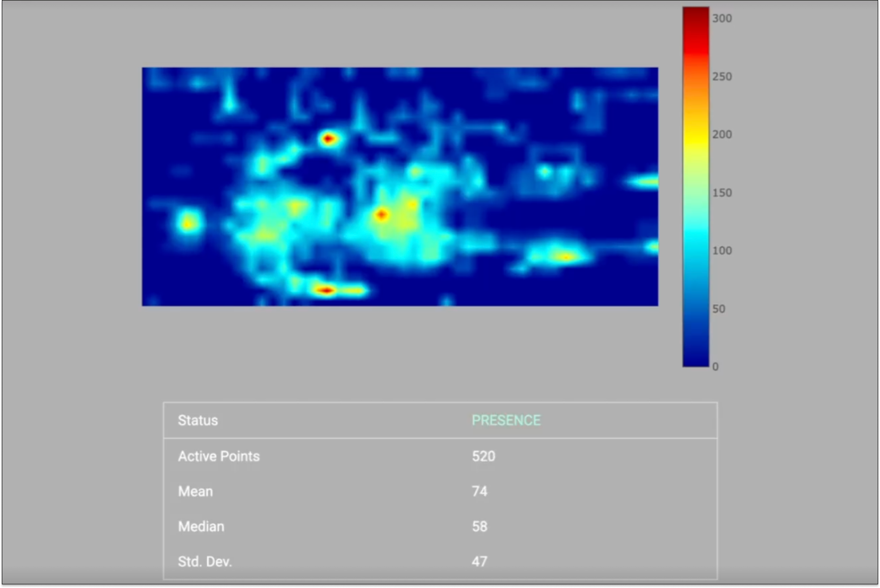
Task: Click the Std. Dev. value 47
Action: pyautogui.click(x=479, y=562)
